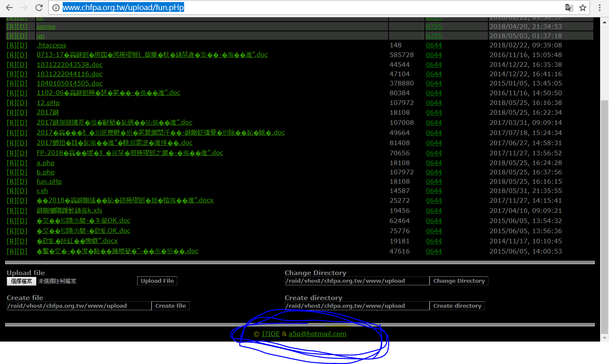Open Chrome three-dot menu
Screen dimensions: 609x364
tap(599, 8)
